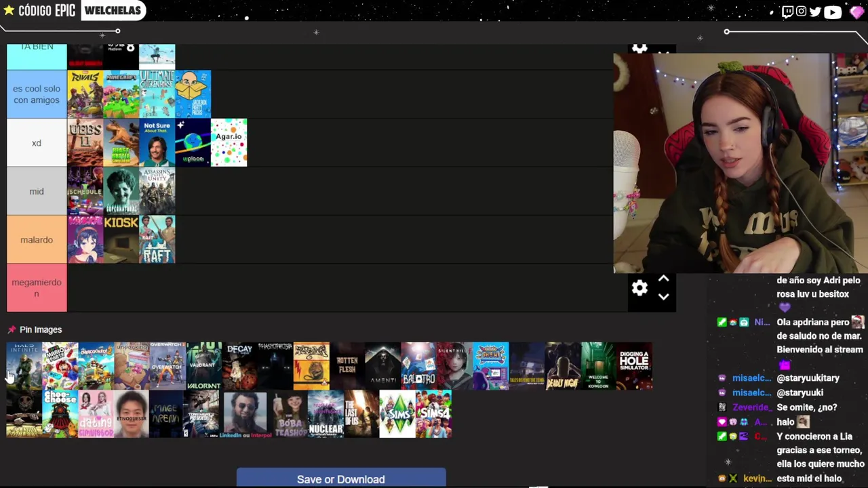Click the Ultimate Chicken Horse tile
Viewport: 868px width, 488px height.
click(157, 94)
